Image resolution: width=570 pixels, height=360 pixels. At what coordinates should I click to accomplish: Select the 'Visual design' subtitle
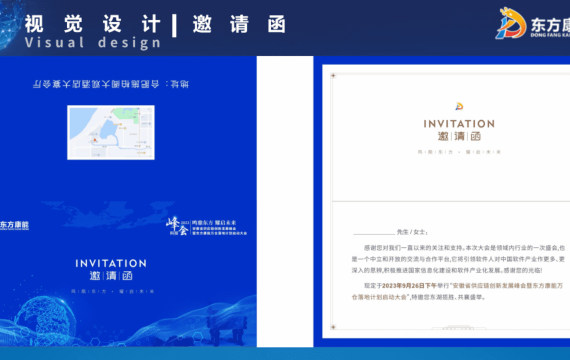pyautogui.click(x=93, y=43)
